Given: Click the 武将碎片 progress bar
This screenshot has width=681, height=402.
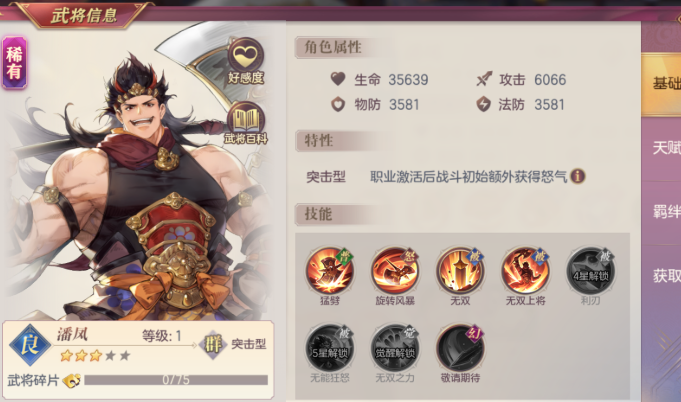Looking at the screenshot, I should 176,380.
